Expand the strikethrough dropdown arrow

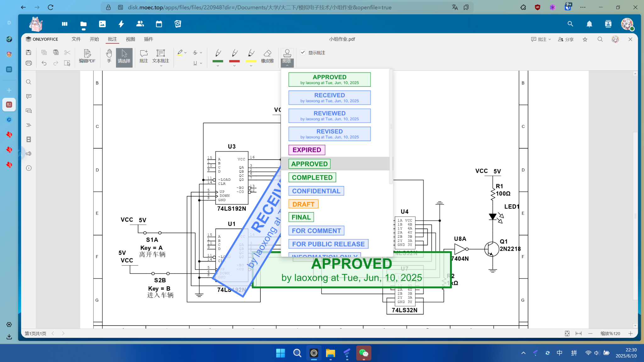(201, 52)
